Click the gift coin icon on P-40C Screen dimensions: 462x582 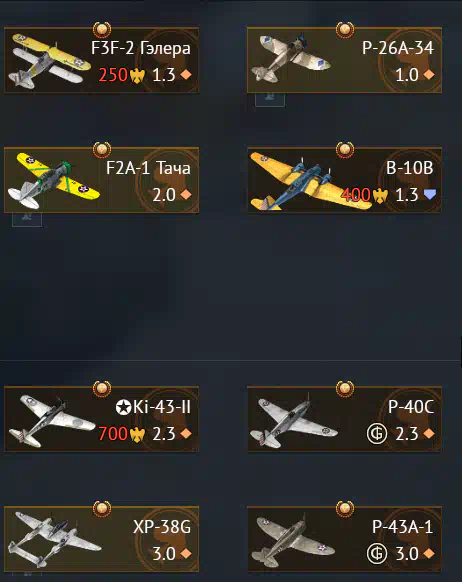click(x=377, y=434)
